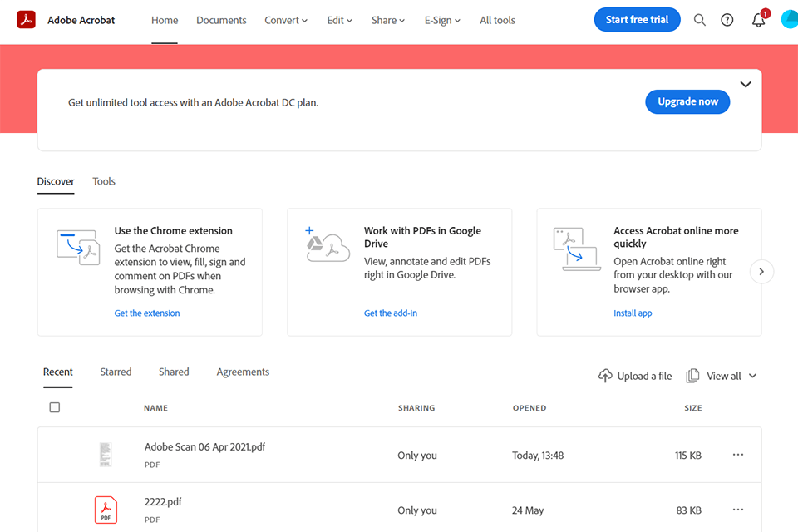Viewport: 798px width, 532px height.
Task: Open more options for 2222.pdf
Action: click(x=738, y=510)
